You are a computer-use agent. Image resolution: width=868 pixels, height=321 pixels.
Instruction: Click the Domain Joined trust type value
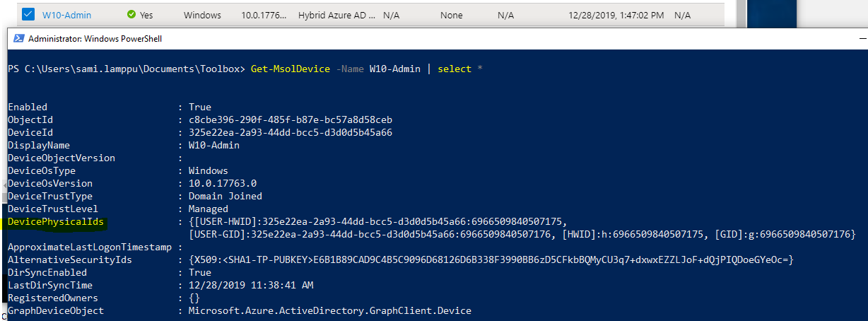coord(225,197)
